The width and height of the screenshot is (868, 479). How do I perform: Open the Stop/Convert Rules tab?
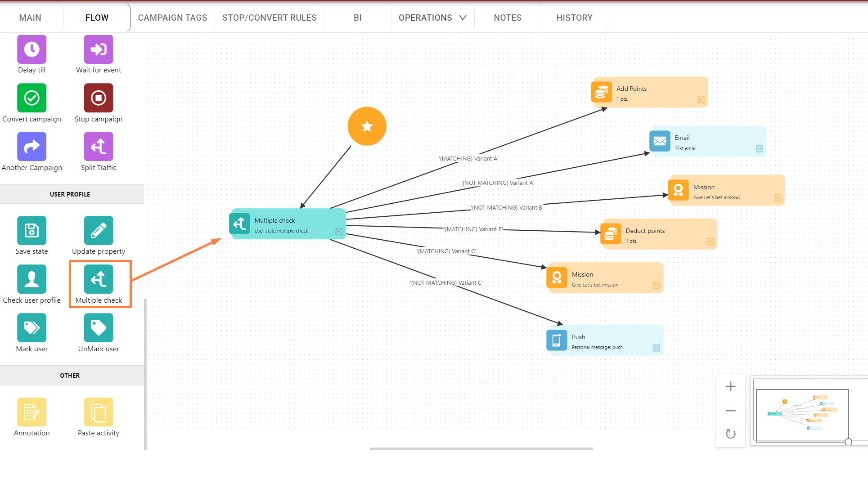tap(269, 18)
